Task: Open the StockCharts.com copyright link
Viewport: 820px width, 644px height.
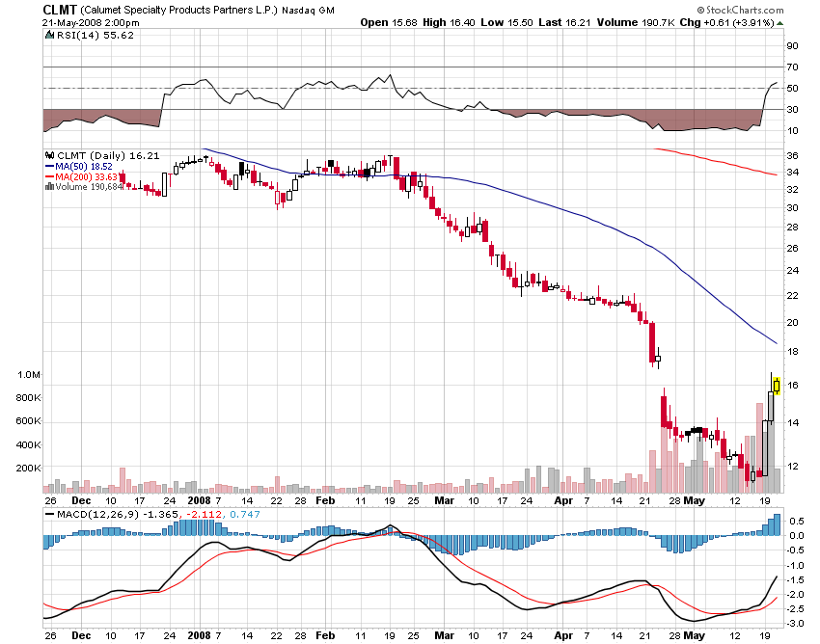Action: pyautogui.click(x=741, y=10)
